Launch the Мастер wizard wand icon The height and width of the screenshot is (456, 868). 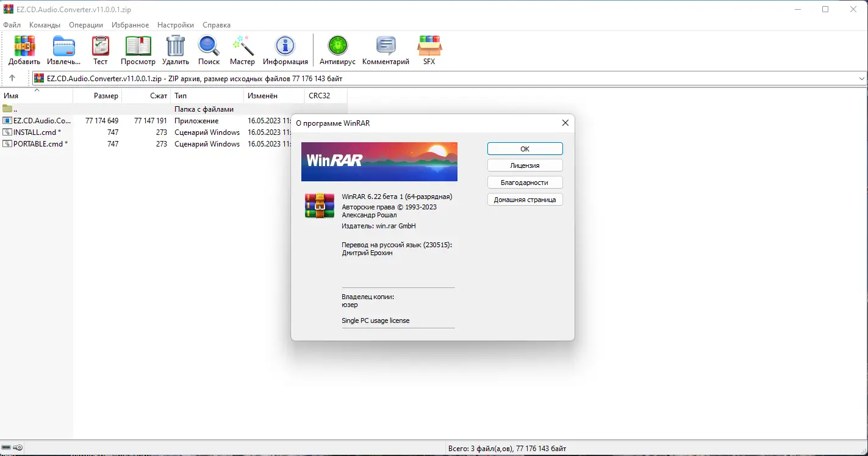[242, 46]
